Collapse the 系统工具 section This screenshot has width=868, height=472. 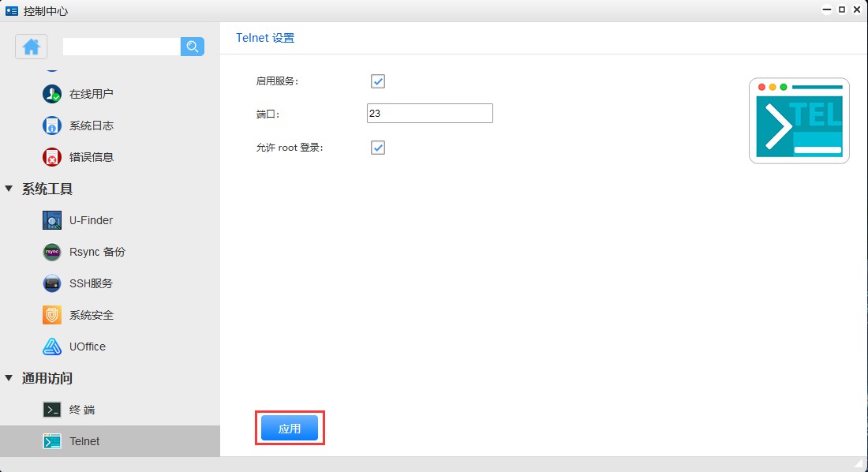tap(9, 189)
